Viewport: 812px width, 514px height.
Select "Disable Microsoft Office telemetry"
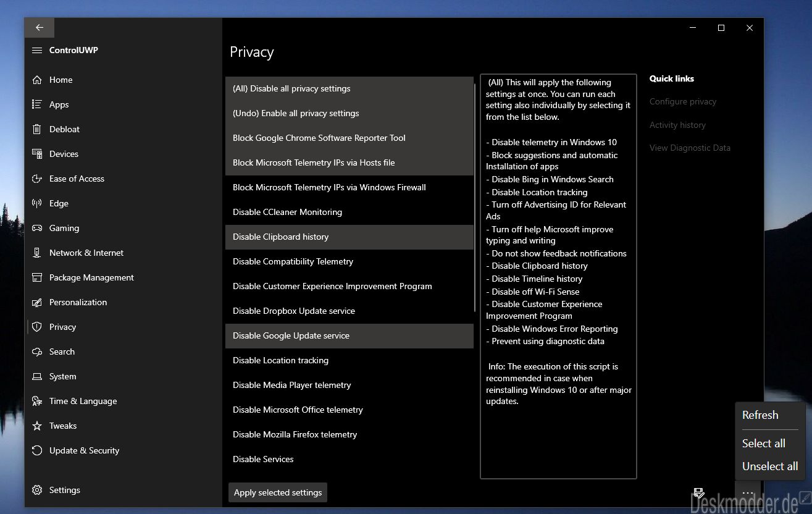click(x=349, y=410)
